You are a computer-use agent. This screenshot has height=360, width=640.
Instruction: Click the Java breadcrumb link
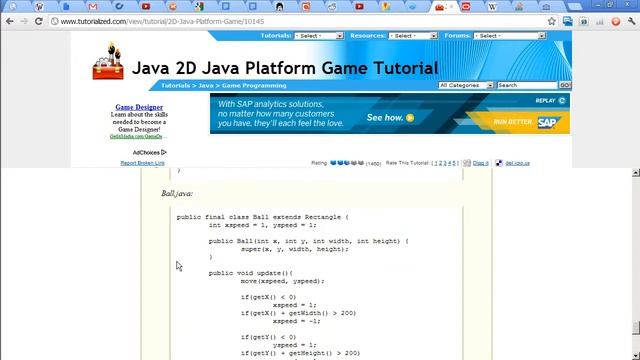(x=206, y=86)
